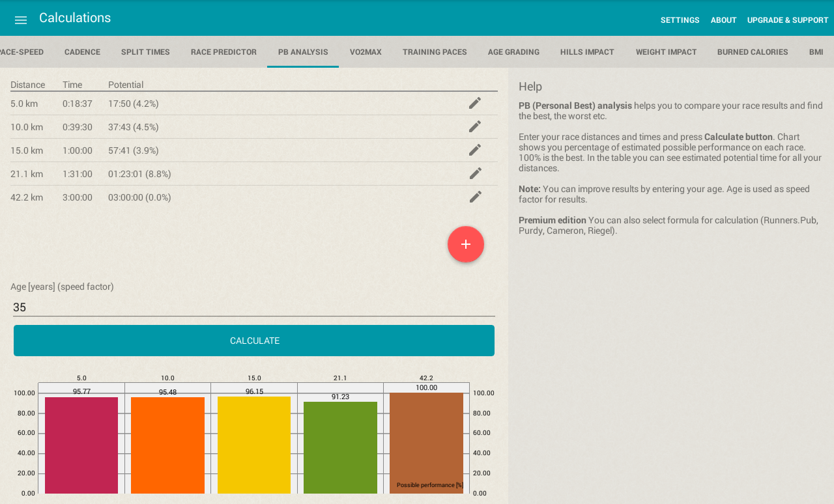Select the potential time 17:50 (4.2%)
The height and width of the screenshot is (504, 834).
tap(134, 104)
